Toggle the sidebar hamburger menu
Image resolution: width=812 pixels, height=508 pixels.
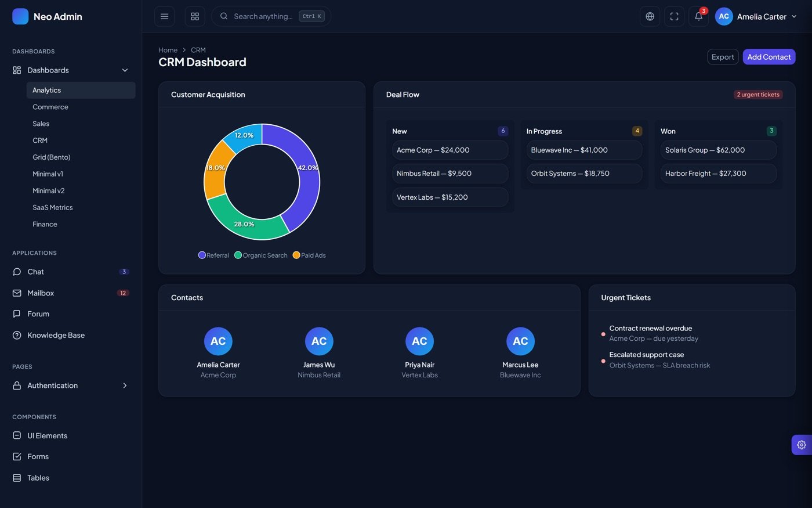click(165, 16)
